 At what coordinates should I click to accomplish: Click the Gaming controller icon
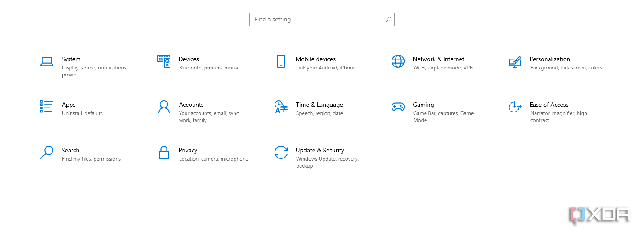tap(398, 107)
